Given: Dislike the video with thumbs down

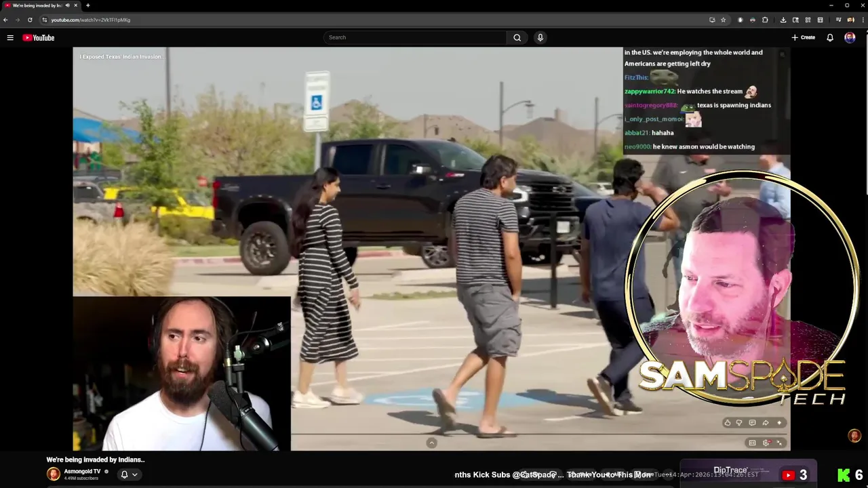Looking at the screenshot, I should click(x=739, y=423).
